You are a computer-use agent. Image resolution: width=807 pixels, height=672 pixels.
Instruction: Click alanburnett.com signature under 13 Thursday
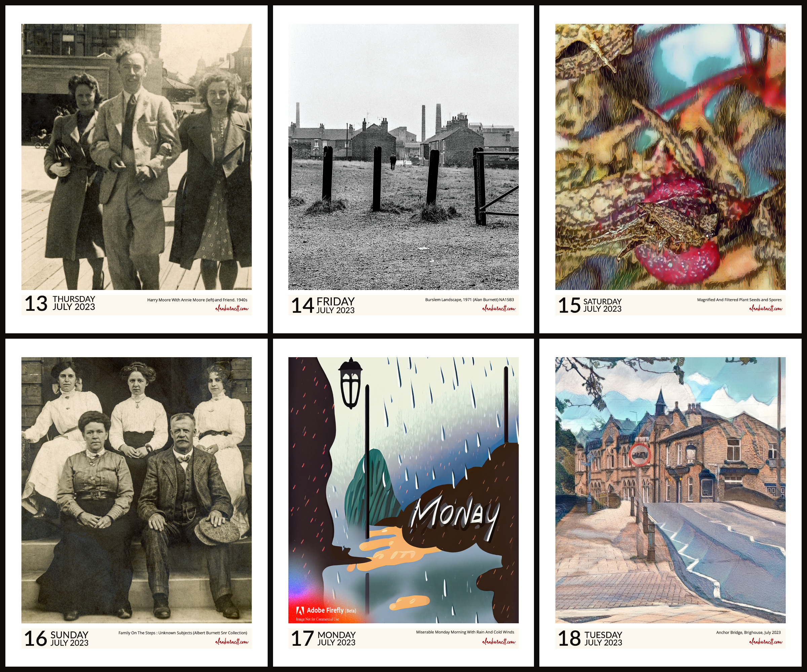tap(232, 308)
